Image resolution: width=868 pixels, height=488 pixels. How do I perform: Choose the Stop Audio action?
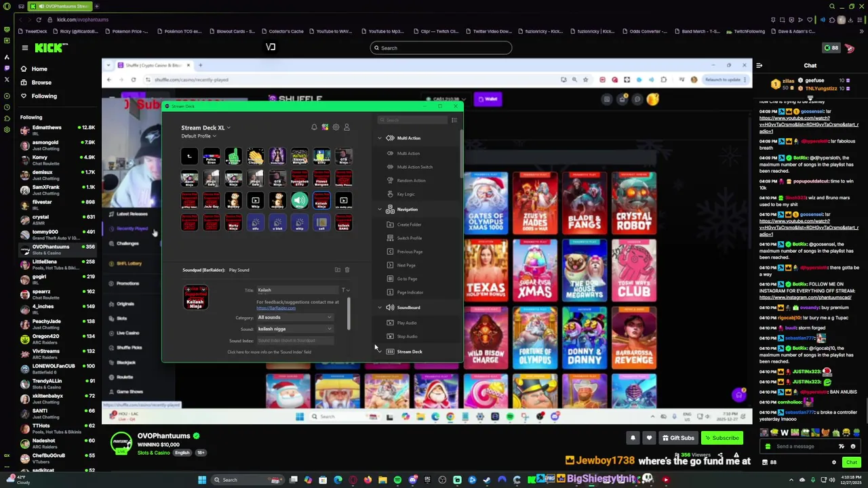pos(407,336)
